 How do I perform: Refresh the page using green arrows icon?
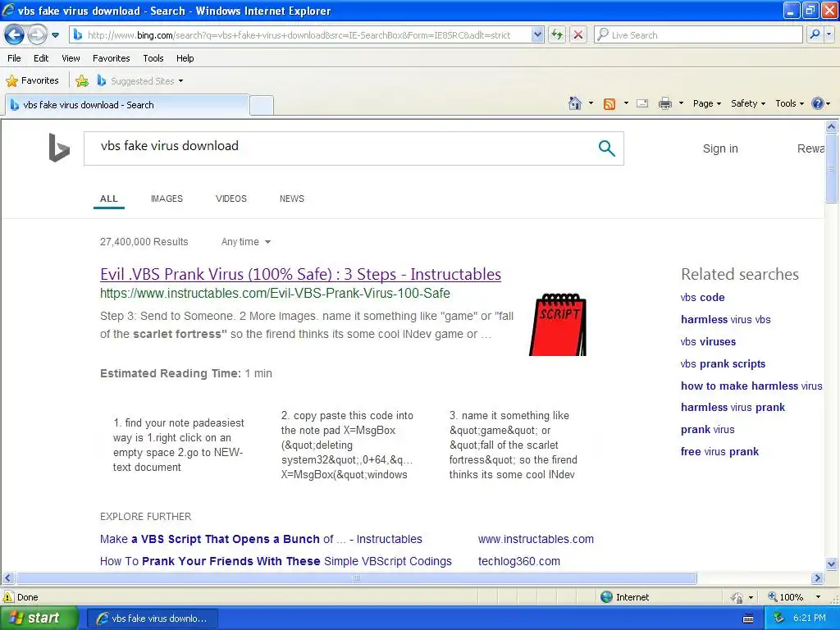pyautogui.click(x=557, y=35)
